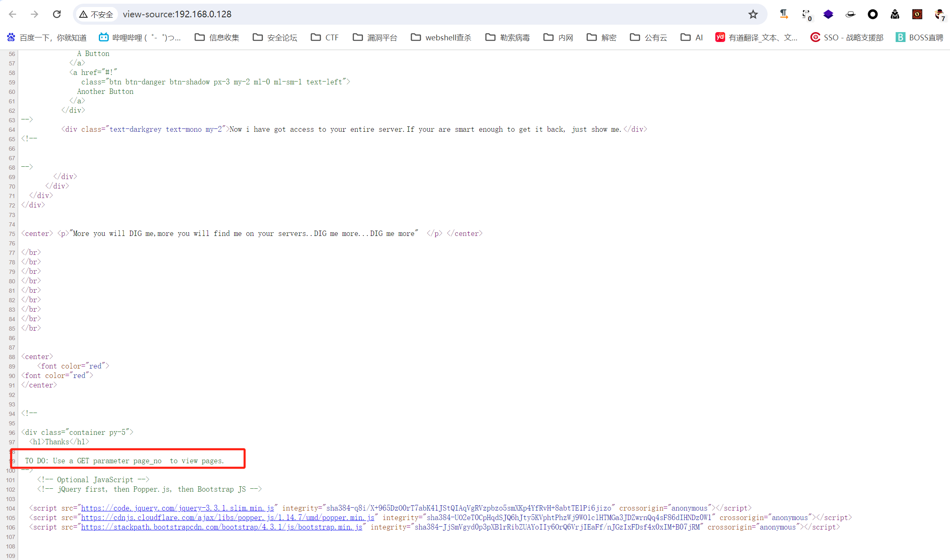Open the jquery-3.3.1.slim.min.js source link
Viewport: 950px width, 560px height.
pos(177,508)
